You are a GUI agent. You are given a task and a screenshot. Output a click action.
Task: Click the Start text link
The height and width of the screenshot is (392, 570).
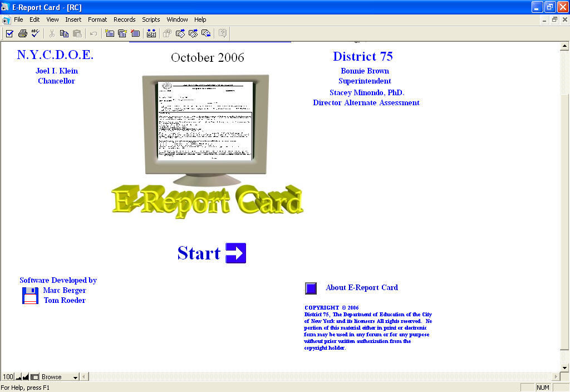point(199,253)
